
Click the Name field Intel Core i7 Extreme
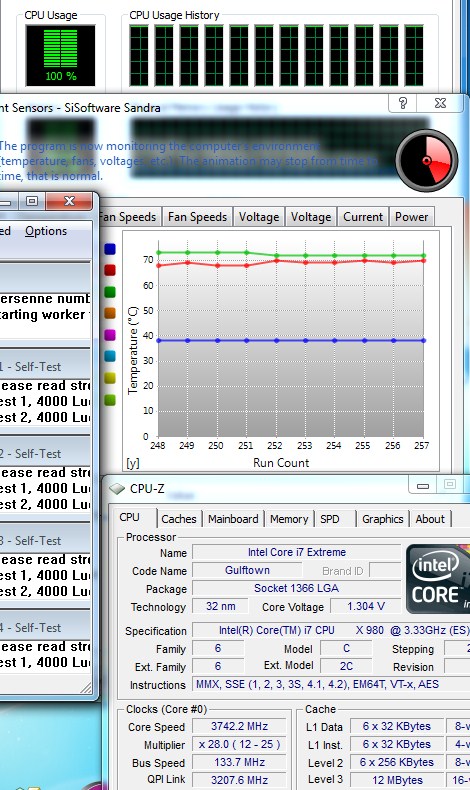297,552
